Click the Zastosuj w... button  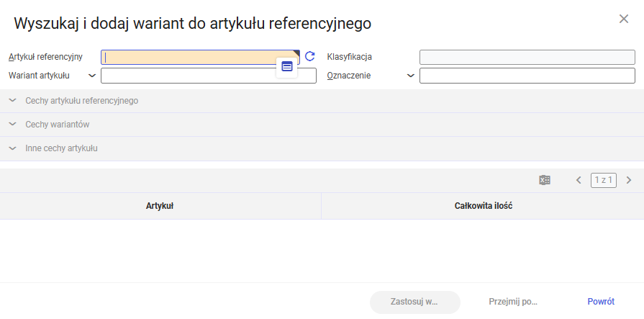(414, 302)
